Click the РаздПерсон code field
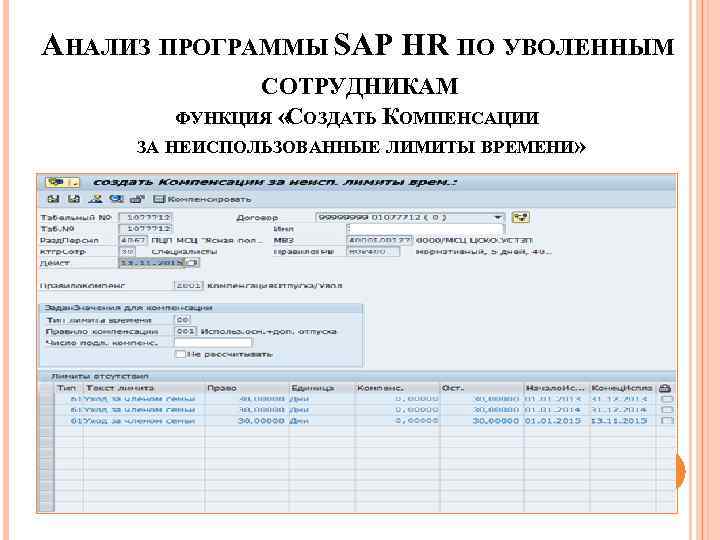720x540 pixels. click(x=133, y=240)
